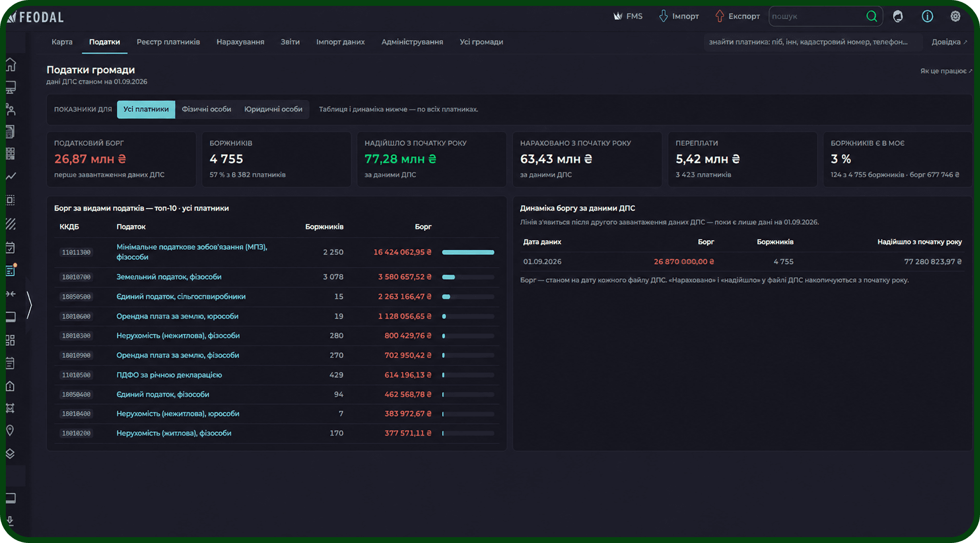Click the calendar check icon in the sidebar
The height and width of the screenshot is (543, 980).
11,247
